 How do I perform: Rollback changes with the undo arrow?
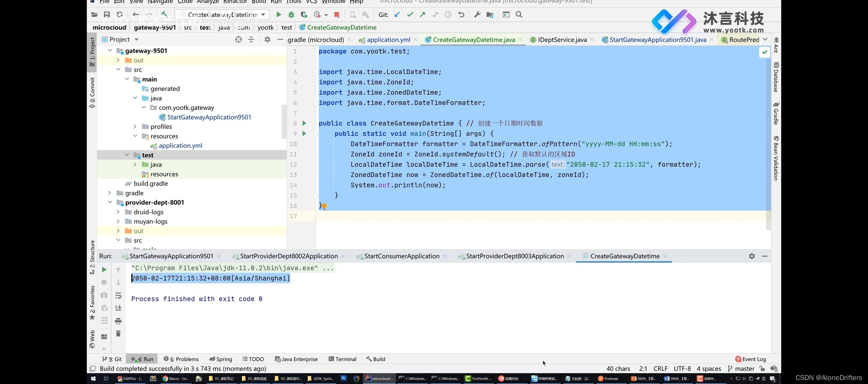pyautogui.click(x=461, y=15)
